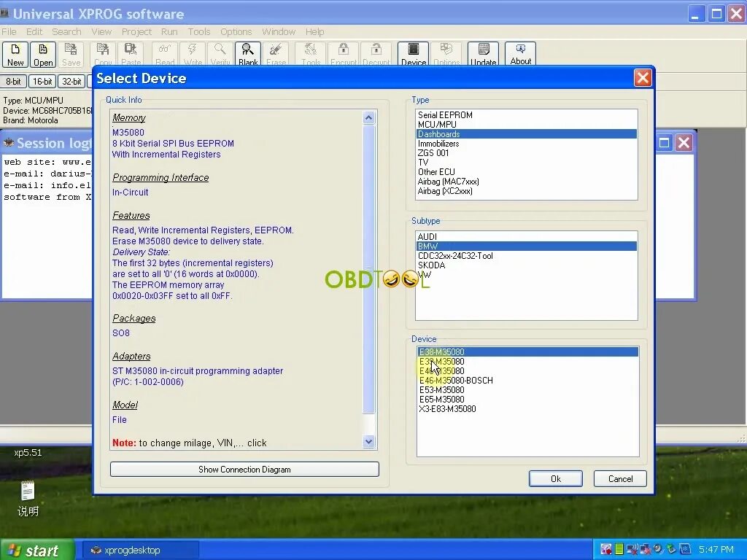Click the Update toolbar icon
This screenshot has width=747, height=560.
[x=483, y=54]
